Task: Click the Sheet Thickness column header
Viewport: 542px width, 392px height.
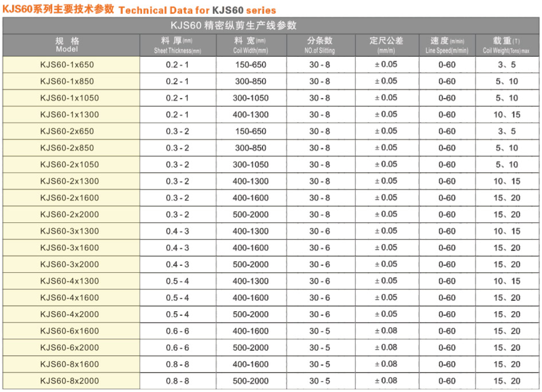Action: [x=178, y=45]
